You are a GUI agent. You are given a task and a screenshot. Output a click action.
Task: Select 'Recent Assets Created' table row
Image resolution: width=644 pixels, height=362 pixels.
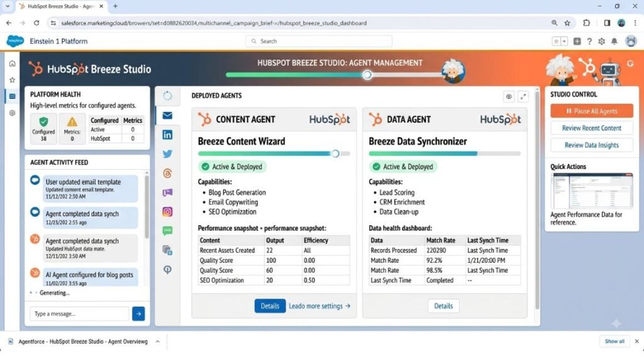click(274, 250)
